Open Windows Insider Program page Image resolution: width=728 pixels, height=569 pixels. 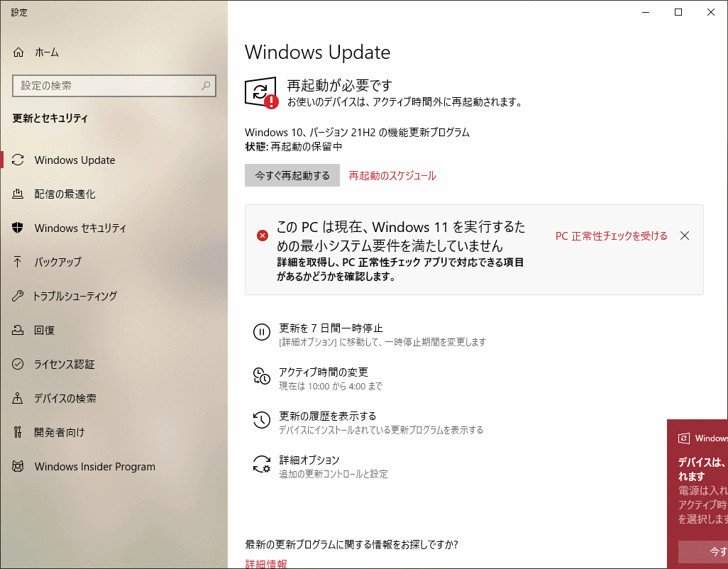tap(114, 466)
